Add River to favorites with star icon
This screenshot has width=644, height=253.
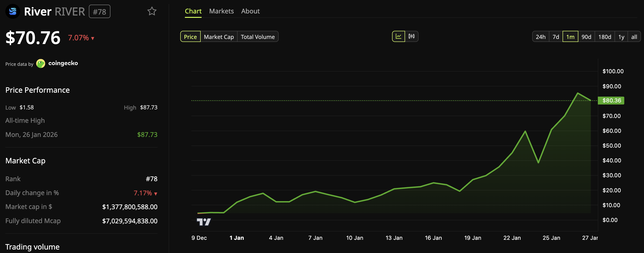[x=152, y=11]
